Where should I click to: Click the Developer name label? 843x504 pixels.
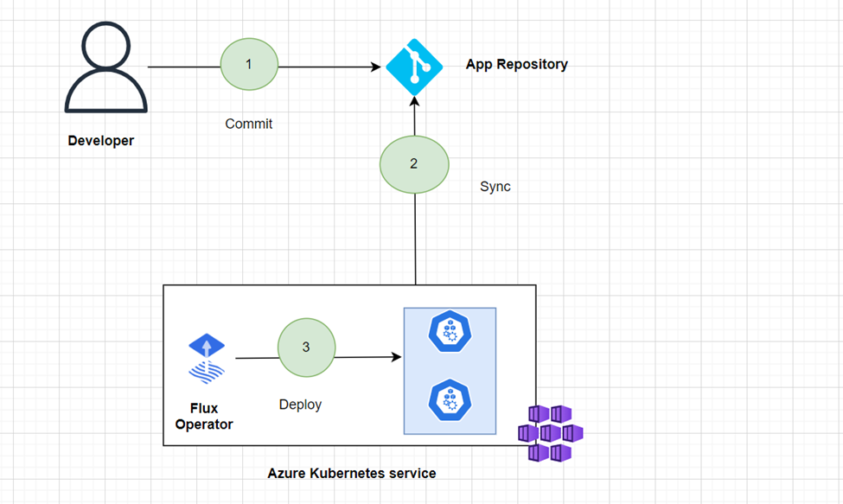(101, 140)
